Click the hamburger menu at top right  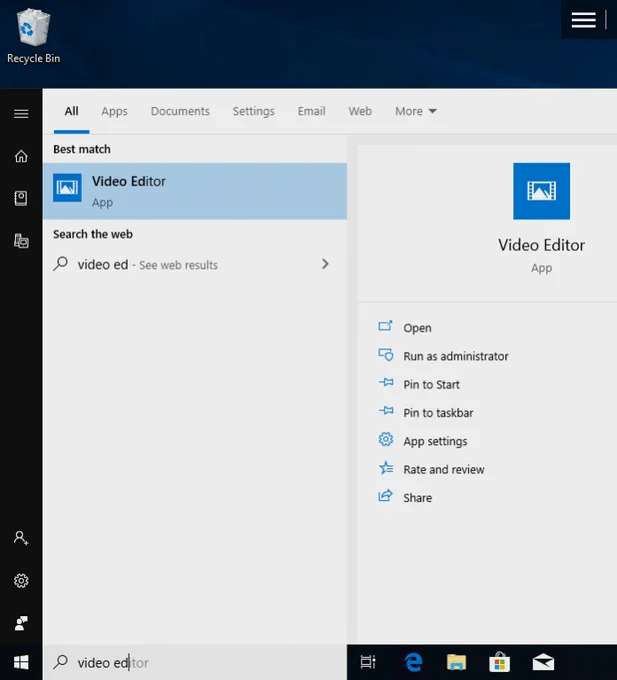coord(583,20)
